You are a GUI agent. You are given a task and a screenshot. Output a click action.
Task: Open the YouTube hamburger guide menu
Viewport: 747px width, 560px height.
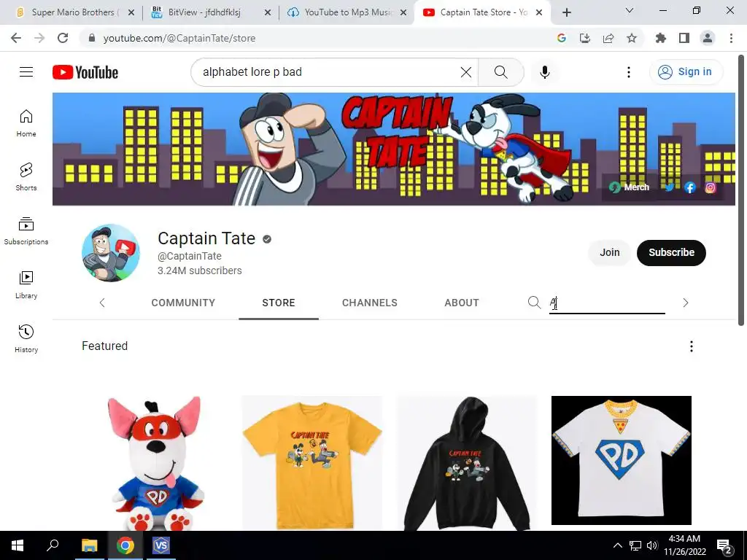tap(26, 72)
